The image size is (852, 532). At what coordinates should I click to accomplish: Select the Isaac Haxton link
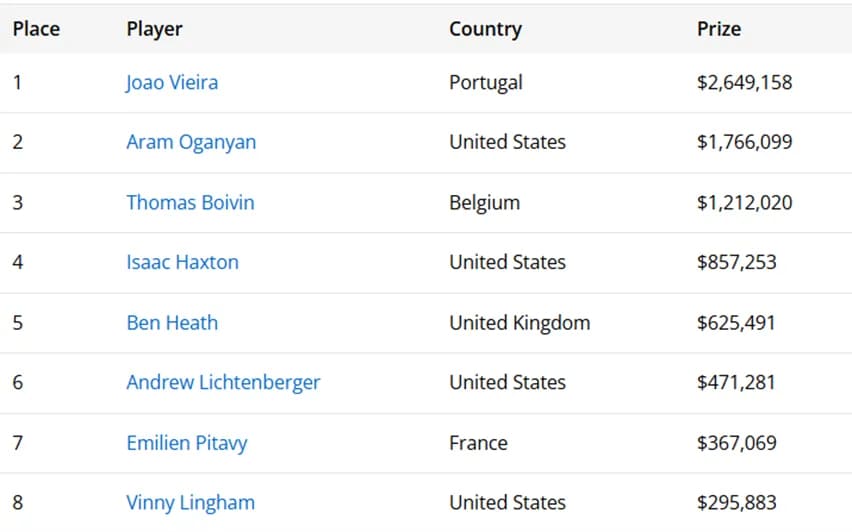[x=183, y=262]
